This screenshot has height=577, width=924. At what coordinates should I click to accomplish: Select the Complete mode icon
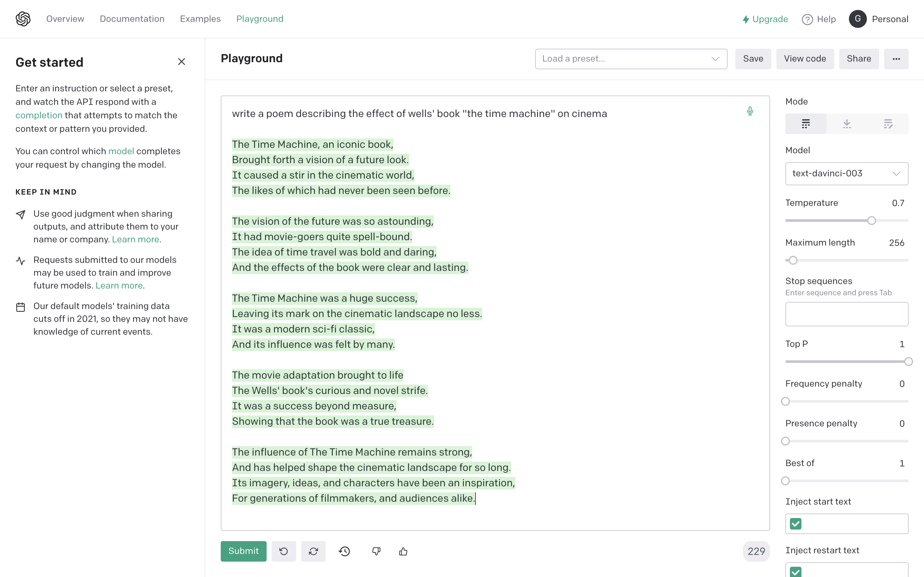pyautogui.click(x=806, y=124)
